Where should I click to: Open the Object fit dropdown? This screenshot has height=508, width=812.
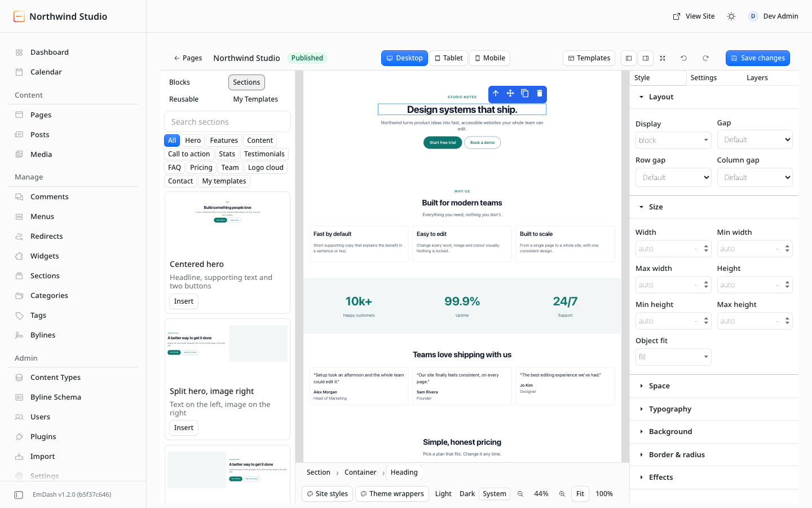pyautogui.click(x=673, y=357)
